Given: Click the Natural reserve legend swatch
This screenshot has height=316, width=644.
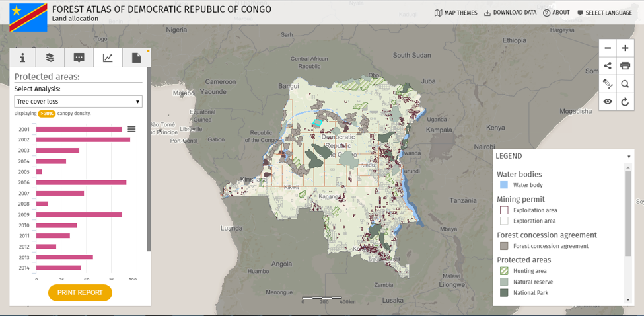Looking at the screenshot, I should pyautogui.click(x=504, y=282).
